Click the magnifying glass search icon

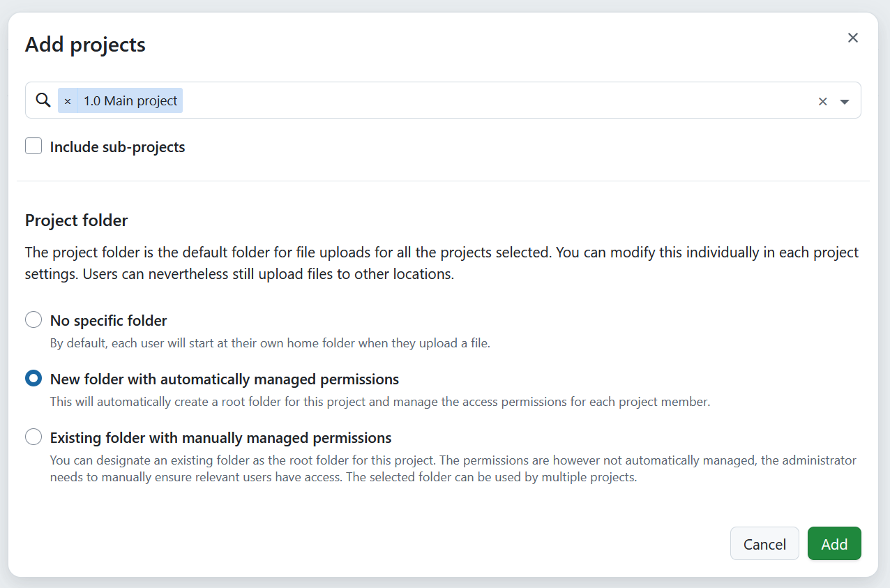(43, 100)
